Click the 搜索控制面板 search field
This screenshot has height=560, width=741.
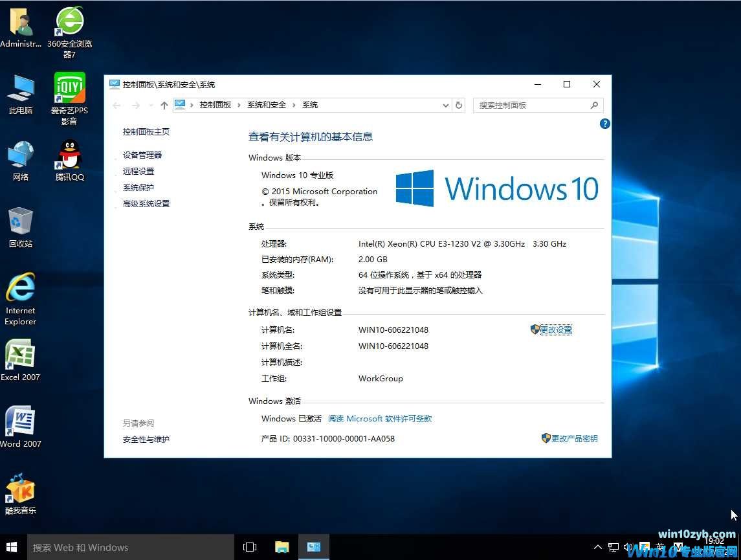pyautogui.click(x=531, y=105)
